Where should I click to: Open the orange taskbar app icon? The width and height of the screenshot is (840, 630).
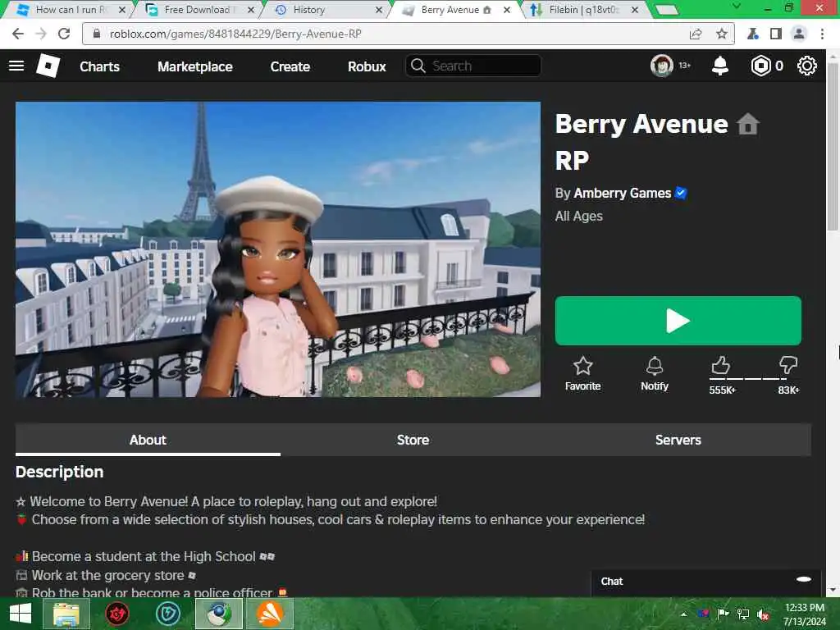(x=270, y=614)
